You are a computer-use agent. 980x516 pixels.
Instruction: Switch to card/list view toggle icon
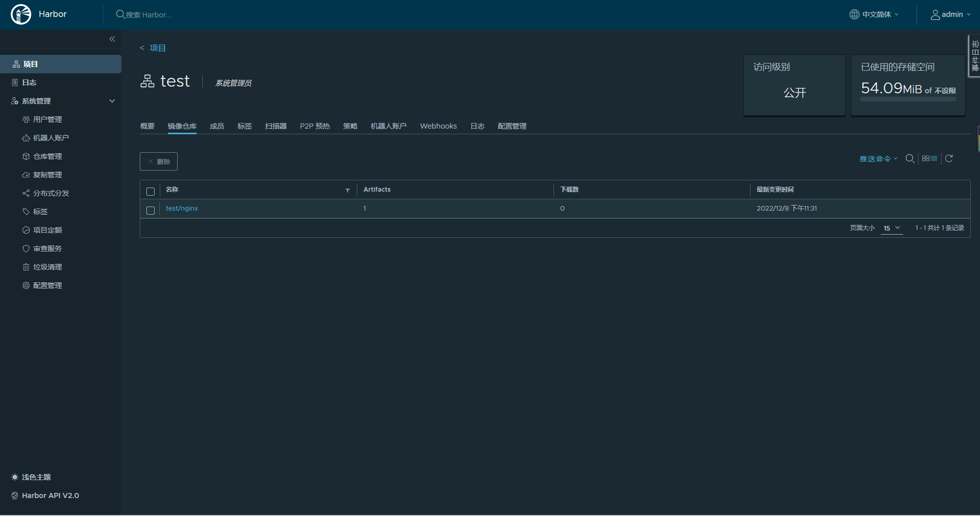tap(929, 158)
